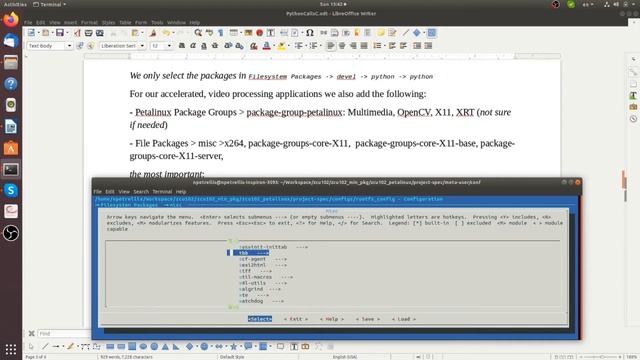This screenshot has width=640, height=360.
Task: Adjust the zoom slider in status bar
Action: (600, 357)
